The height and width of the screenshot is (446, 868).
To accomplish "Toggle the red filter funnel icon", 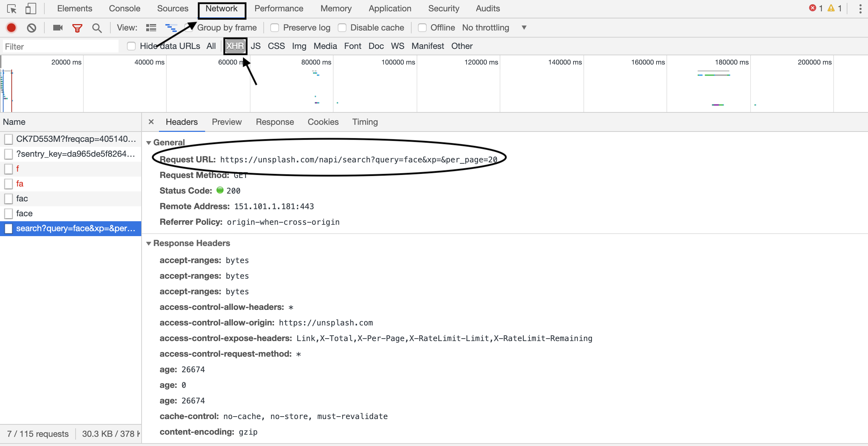I will [x=77, y=28].
